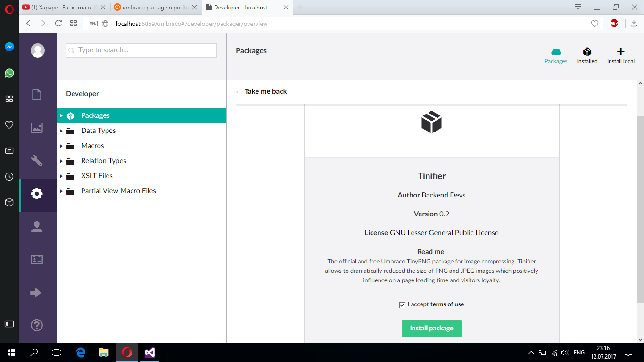Image resolution: width=644 pixels, height=362 pixels.
Task: Open Speed Dial grid button in toolbar
Action: pyautogui.click(x=74, y=23)
